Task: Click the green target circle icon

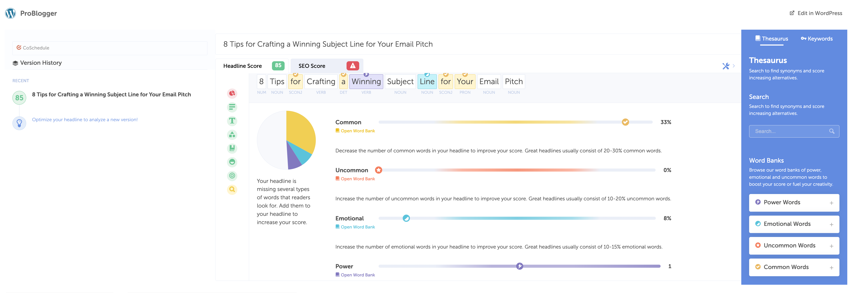Action: [232, 175]
